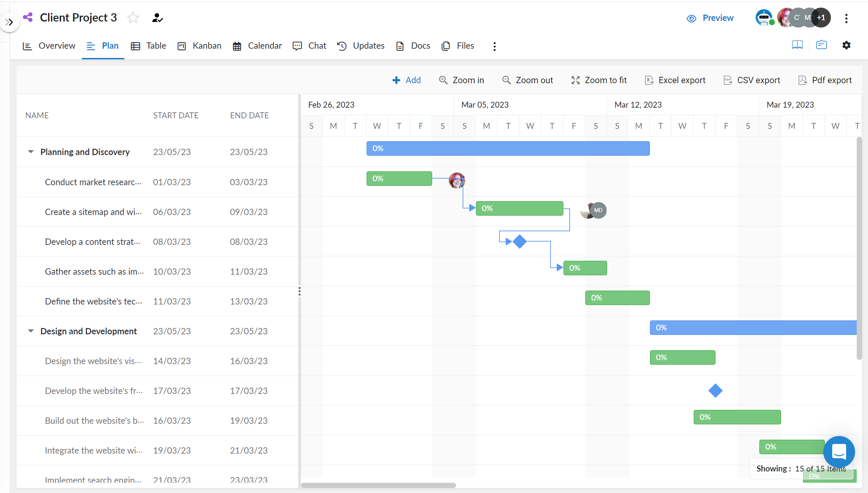Collapse the Planning and Discovery group

click(31, 152)
